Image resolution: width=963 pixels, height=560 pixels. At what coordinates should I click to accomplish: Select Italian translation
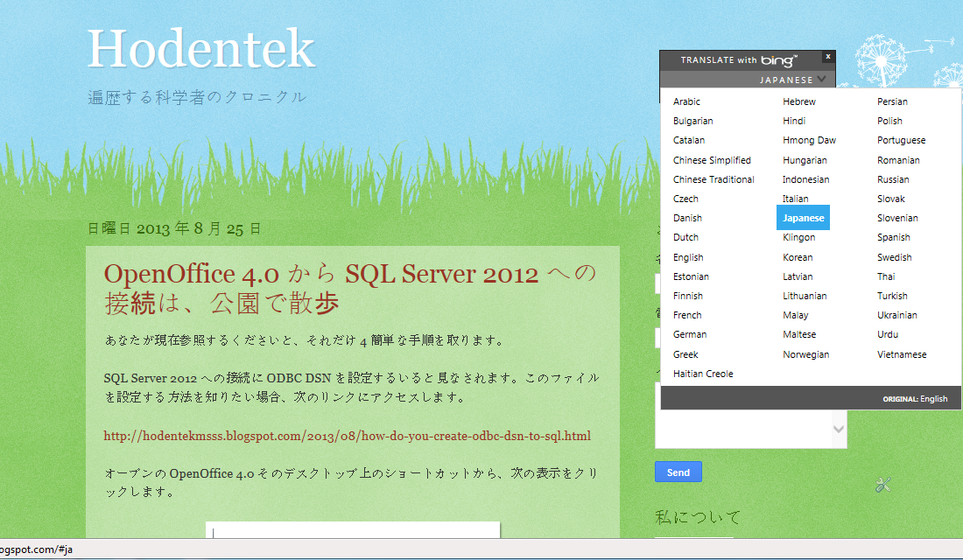click(795, 199)
